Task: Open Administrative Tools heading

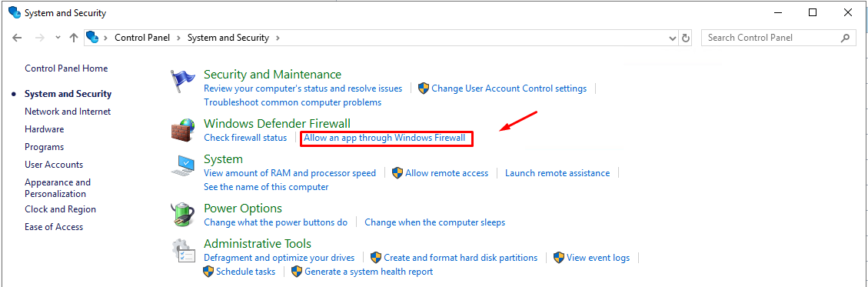Action: 258,244
